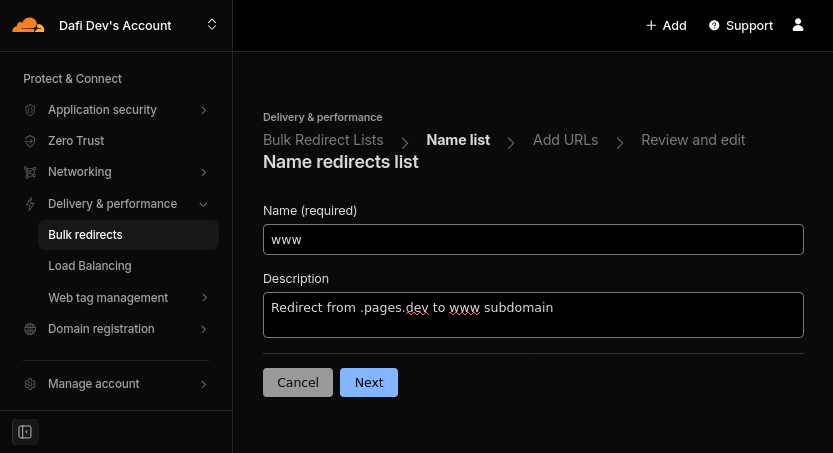Click the Application security shield icon
This screenshot has width=833, height=453.
(x=30, y=110)
